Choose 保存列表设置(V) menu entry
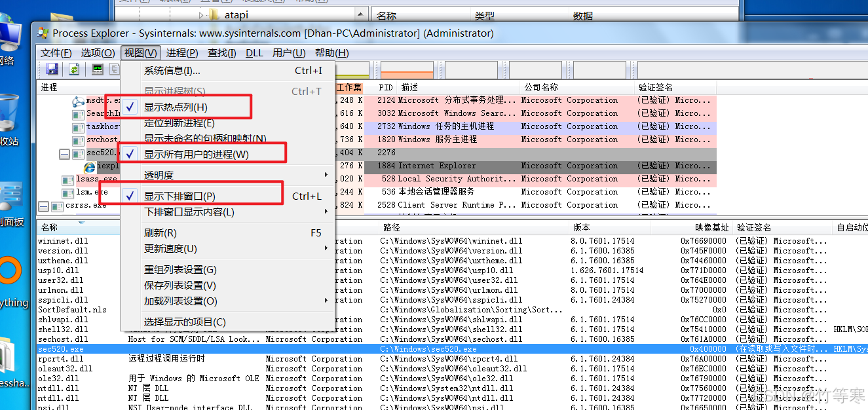This screenshot has width=868, height=410. click(x=228, y=285)
